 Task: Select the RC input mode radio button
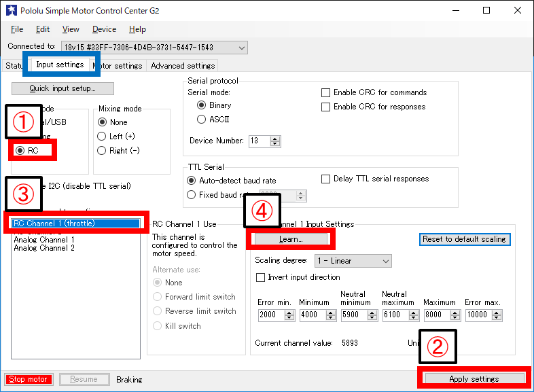pos(27,151)
